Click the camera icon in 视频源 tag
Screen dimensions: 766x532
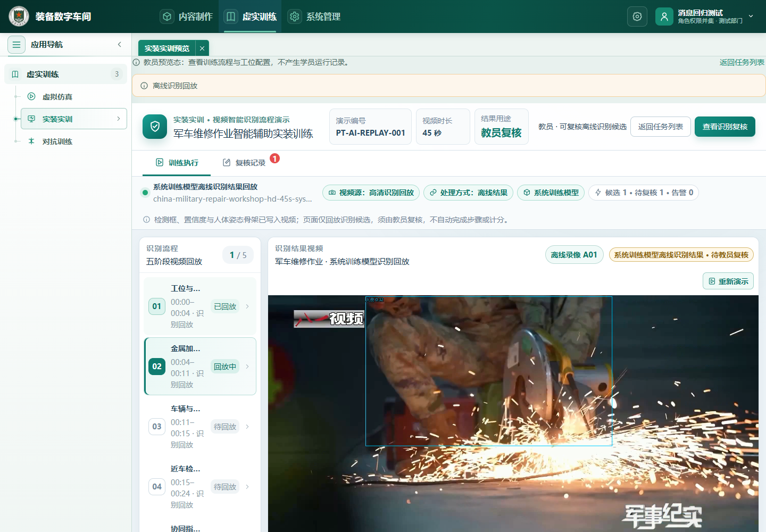(x=332, y=193)
